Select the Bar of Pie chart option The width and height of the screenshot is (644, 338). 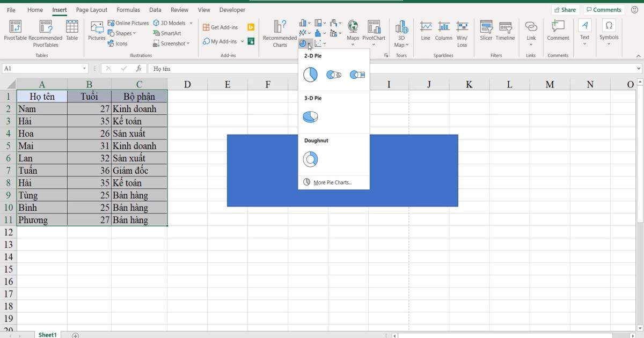click(356, 75)
